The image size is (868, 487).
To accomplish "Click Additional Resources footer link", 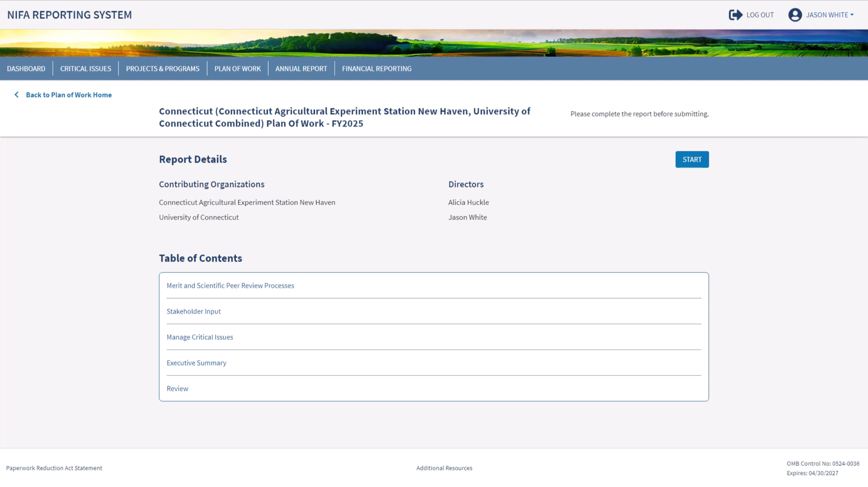I will tap(444, 468).
